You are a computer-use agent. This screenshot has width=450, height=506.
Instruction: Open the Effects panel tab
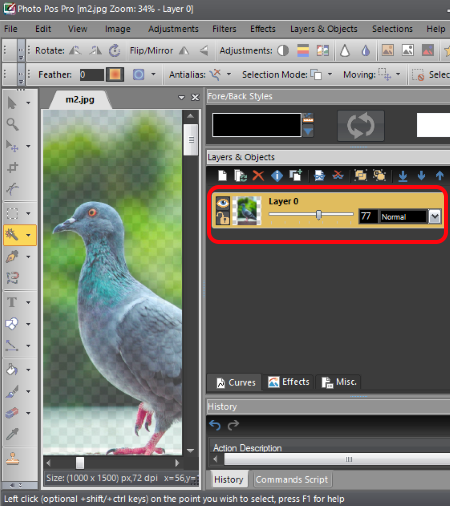click(x=289, y=382)
